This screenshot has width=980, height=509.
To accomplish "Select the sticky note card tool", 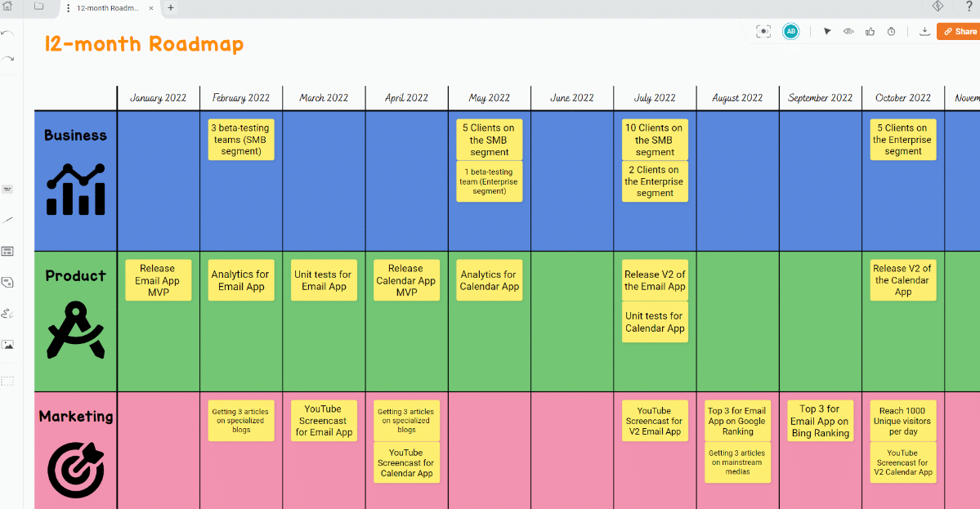I will 7,282.
